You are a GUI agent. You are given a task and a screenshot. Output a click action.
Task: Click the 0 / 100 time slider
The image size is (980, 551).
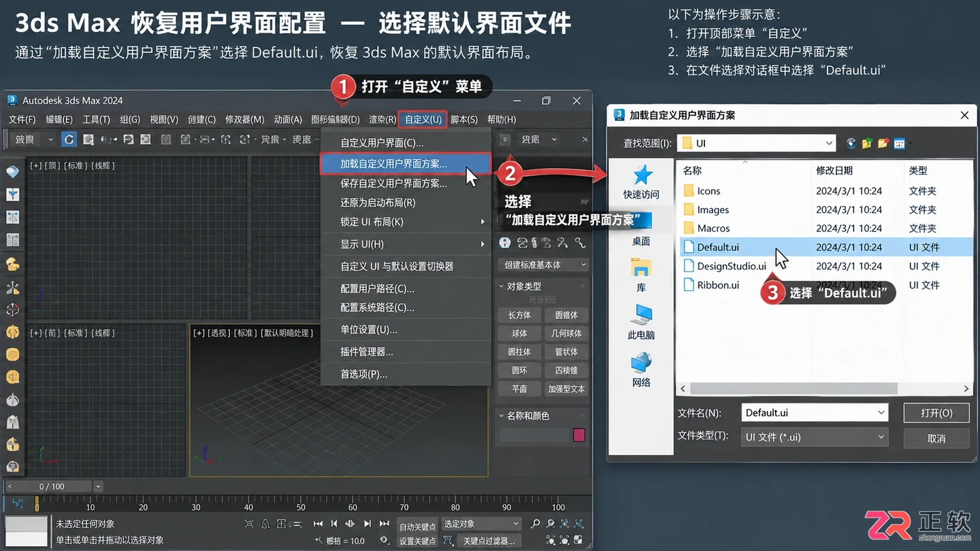pyautogui.click(x=49, y=486)
